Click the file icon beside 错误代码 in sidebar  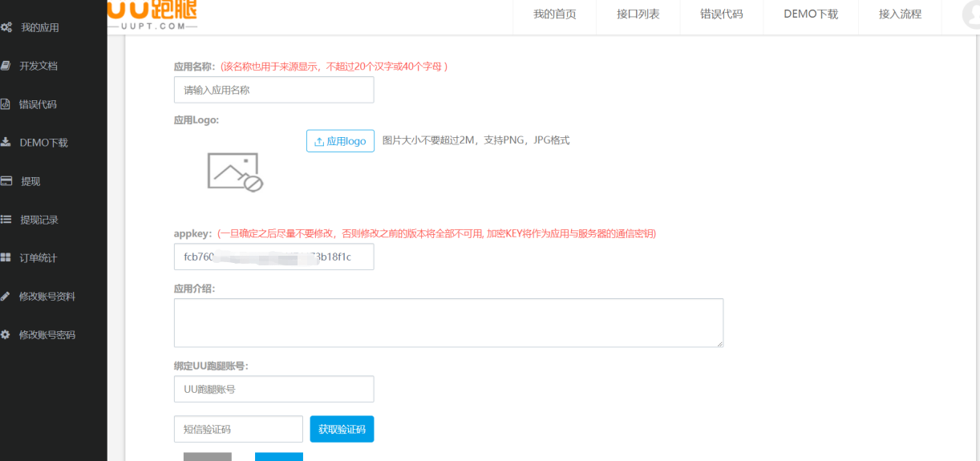click(5, 104)
